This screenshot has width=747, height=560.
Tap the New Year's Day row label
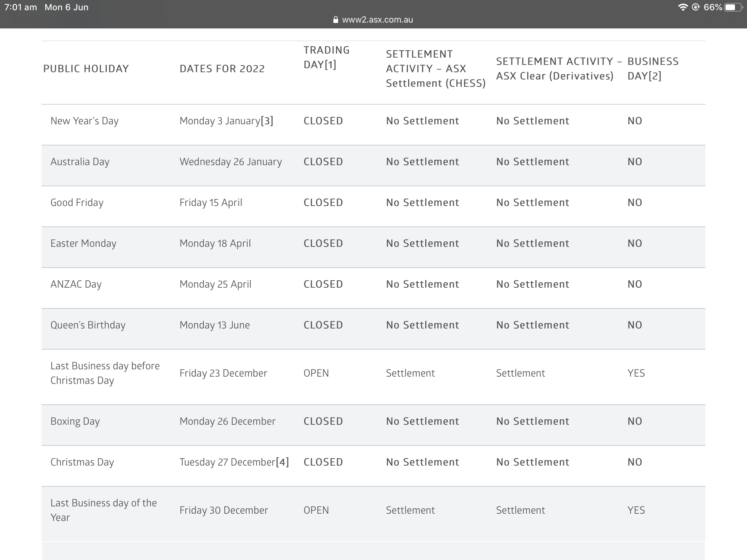[x=85, y=121]
